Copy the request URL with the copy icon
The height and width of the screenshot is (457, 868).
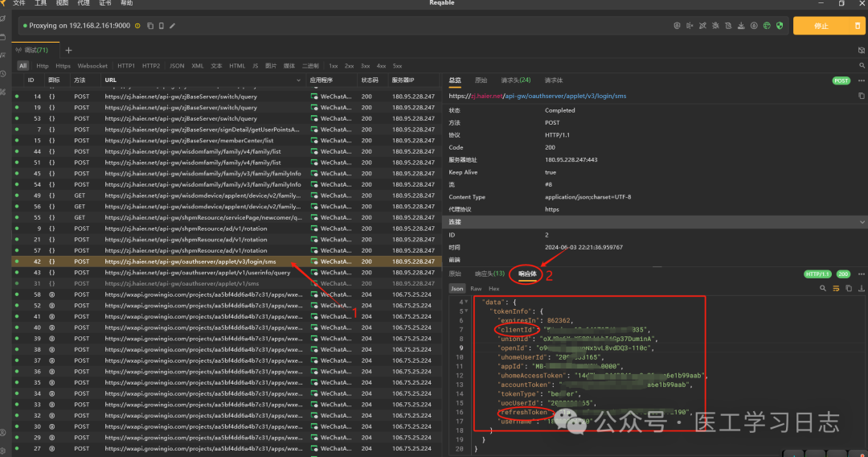click(x=862, y=96)
